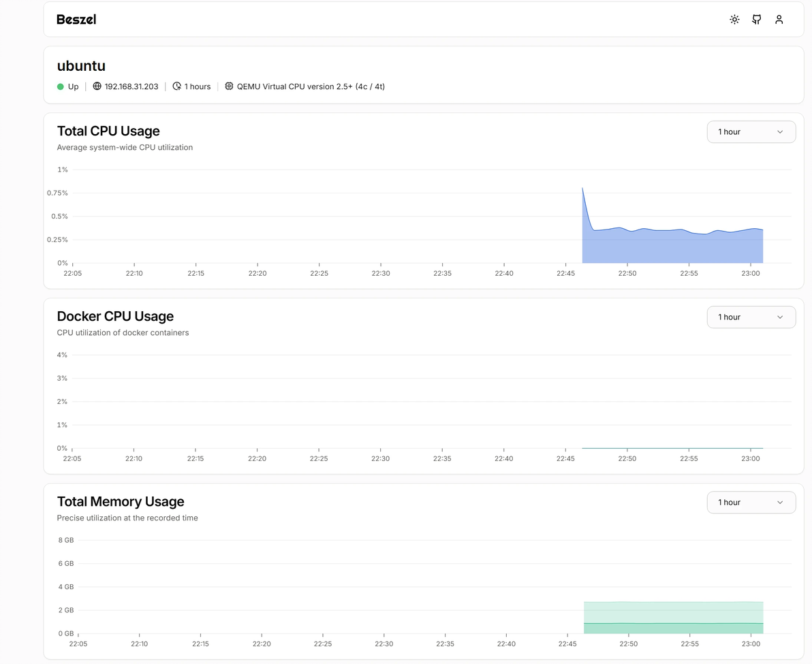Open the Docker CPU Usage time range dropdown
The width and height of the screenshot is (812, 664).
click(x=751, y=317)
